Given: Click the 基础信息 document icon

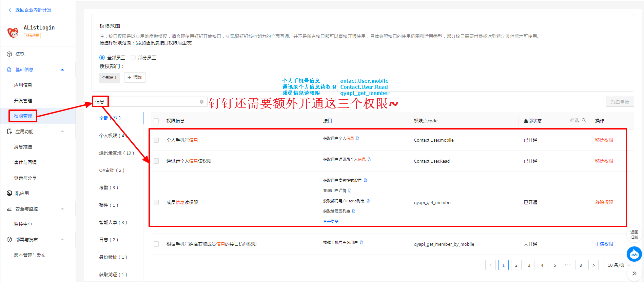Looking at the screenshot, I should point(9,70).
